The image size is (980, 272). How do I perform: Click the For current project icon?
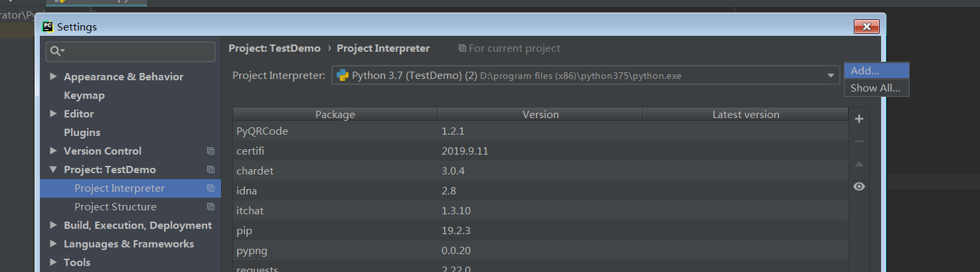pyautogui.click(x=462, y=48)
